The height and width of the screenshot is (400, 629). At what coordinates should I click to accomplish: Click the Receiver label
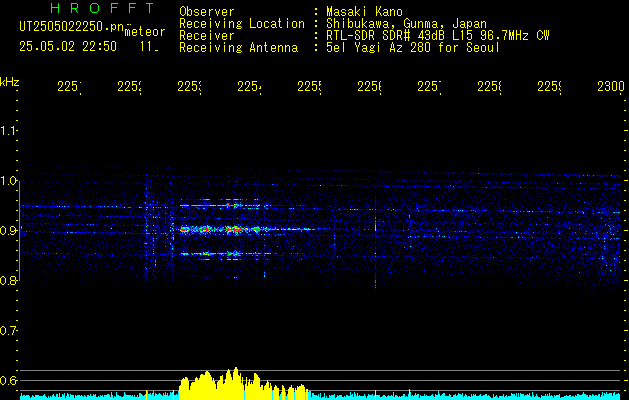coord(207,36)
